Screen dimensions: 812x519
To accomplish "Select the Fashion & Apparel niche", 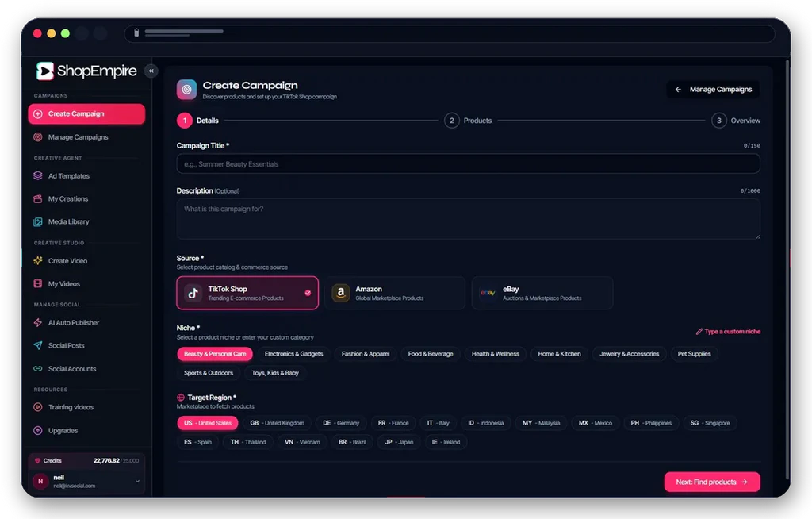I will coord(366,354).
